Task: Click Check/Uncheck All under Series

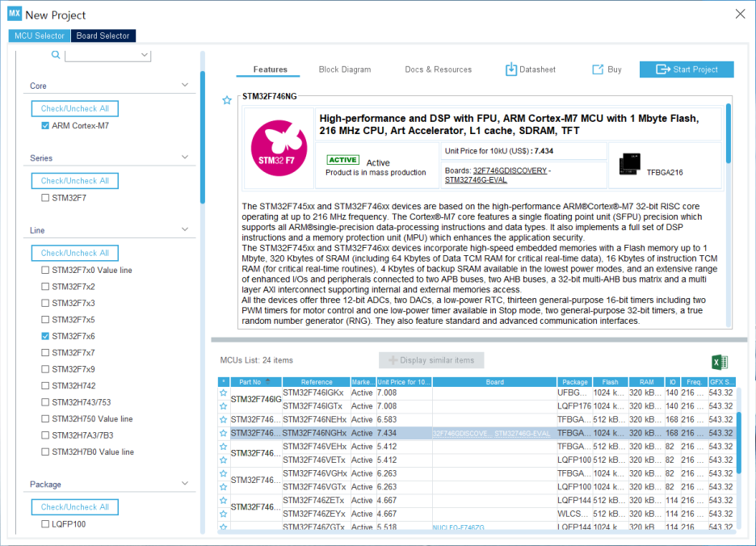Action: [75, 181]
